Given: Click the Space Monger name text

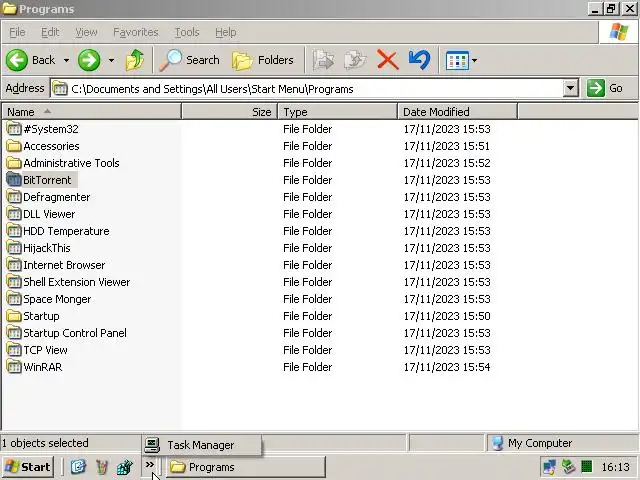Looking at the screenshot, I should pyautogui.click(x=57, y=299).
